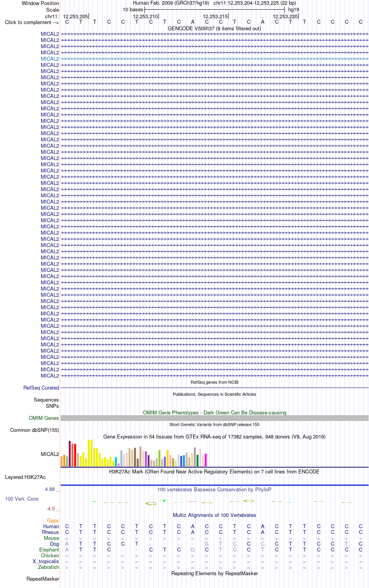369x588 pixels.
Task: Click the hg19 label next to the scale bar
Action: (294, 9)
